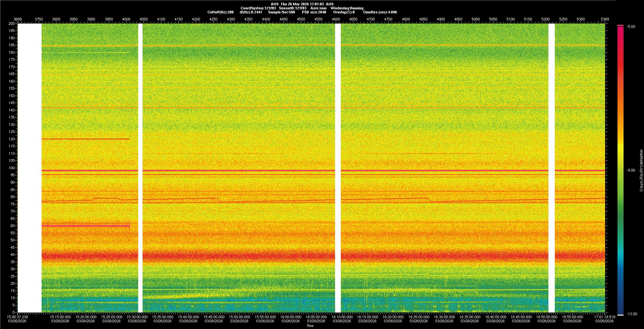Click the 17:01:18.518 end time label
This screenshot has height=329, width=644.
[604, 317]
